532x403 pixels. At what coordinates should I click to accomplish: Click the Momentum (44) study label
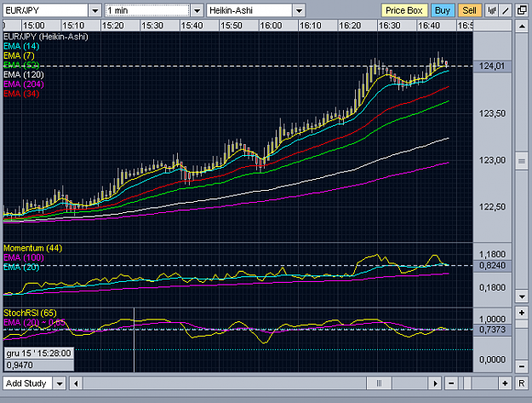[x=33, y=248]
